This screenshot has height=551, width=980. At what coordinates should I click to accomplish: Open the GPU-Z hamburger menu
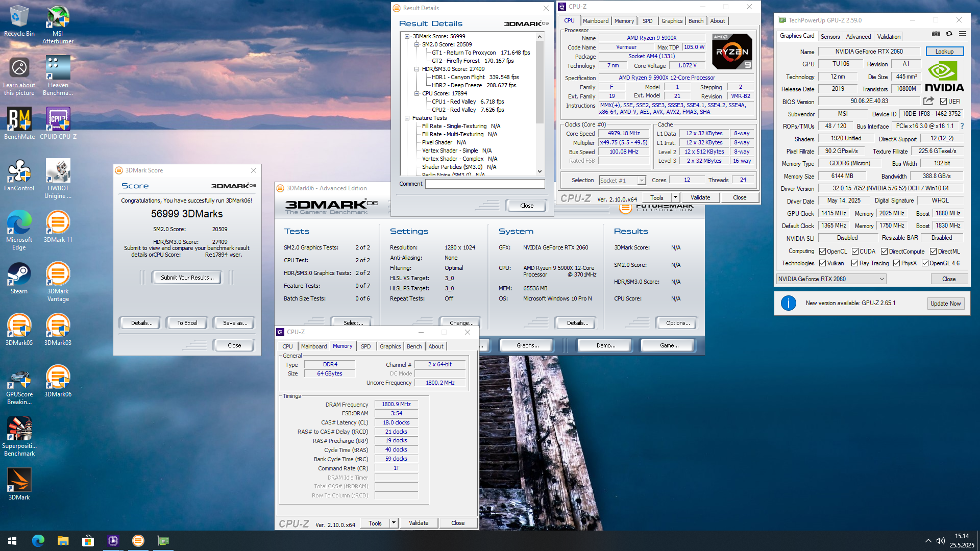click(x=962, y=34)
